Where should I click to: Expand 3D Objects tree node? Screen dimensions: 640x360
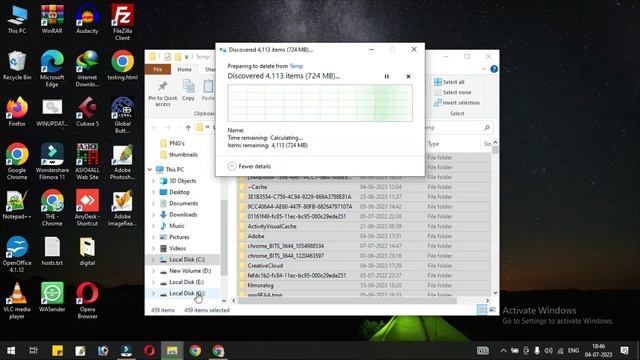coord(154,181)
